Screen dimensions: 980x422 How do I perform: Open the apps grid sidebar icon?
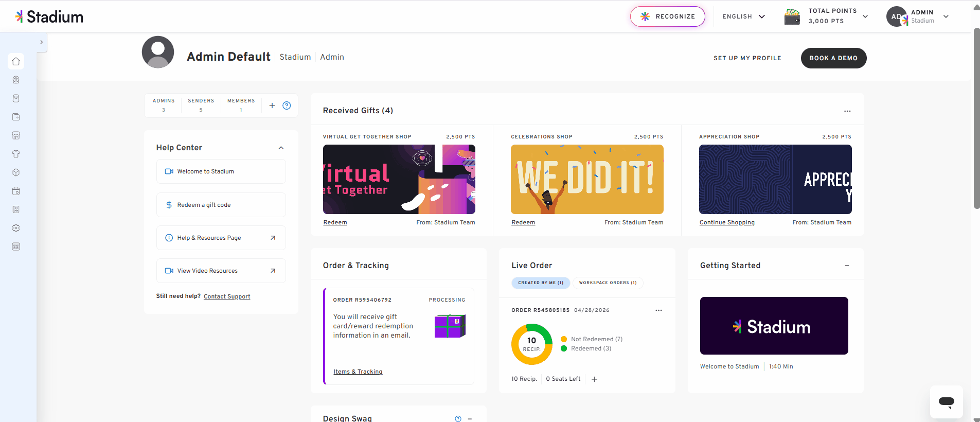click(x=16, y=247)
